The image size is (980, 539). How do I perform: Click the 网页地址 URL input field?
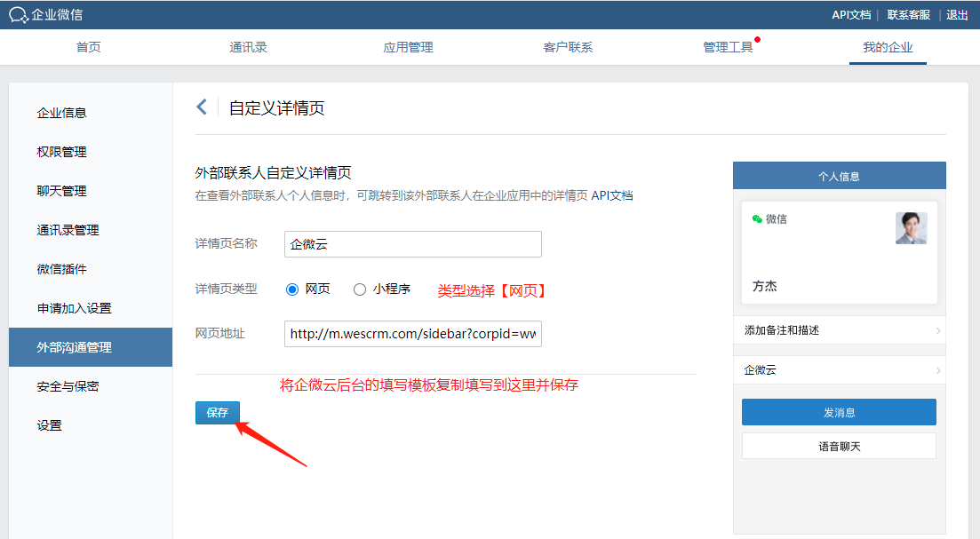(413, 334)
